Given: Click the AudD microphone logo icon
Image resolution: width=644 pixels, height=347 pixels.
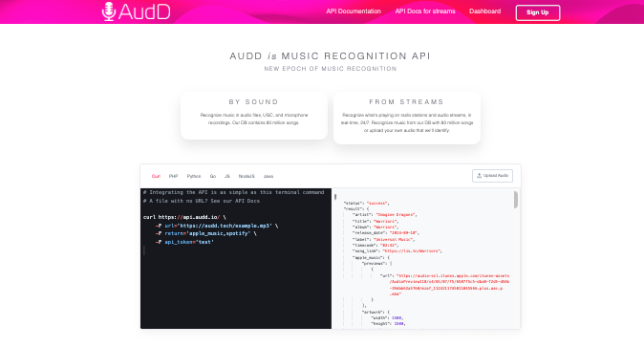Looking at the screenshot, I should [x=109, y=11].
